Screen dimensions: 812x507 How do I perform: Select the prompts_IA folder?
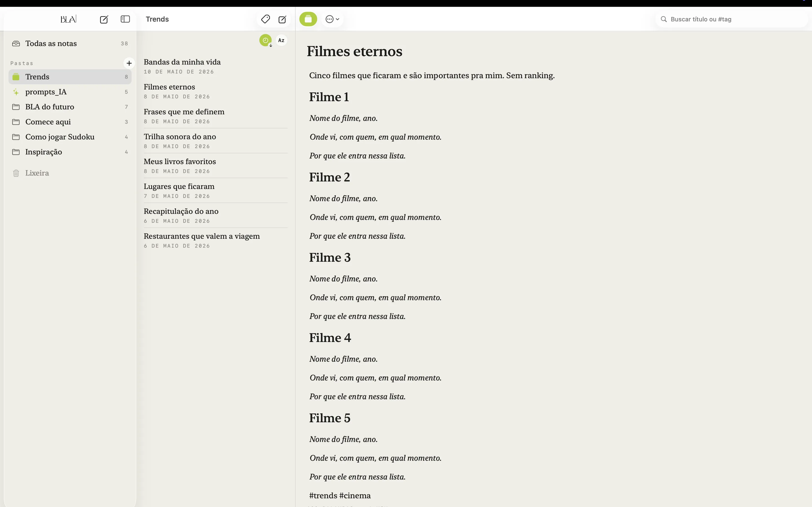70,92
